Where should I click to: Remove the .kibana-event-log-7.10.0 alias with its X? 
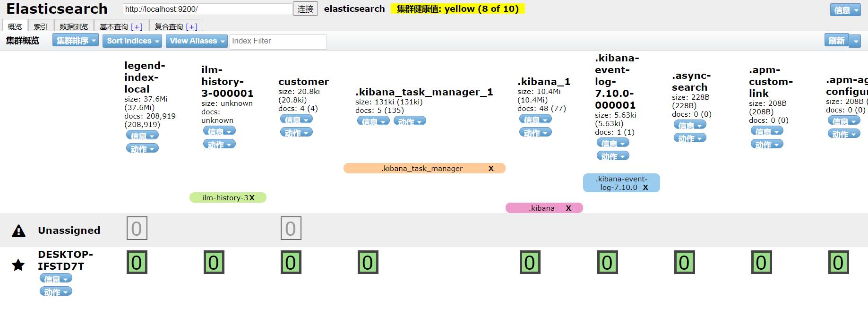645,188
